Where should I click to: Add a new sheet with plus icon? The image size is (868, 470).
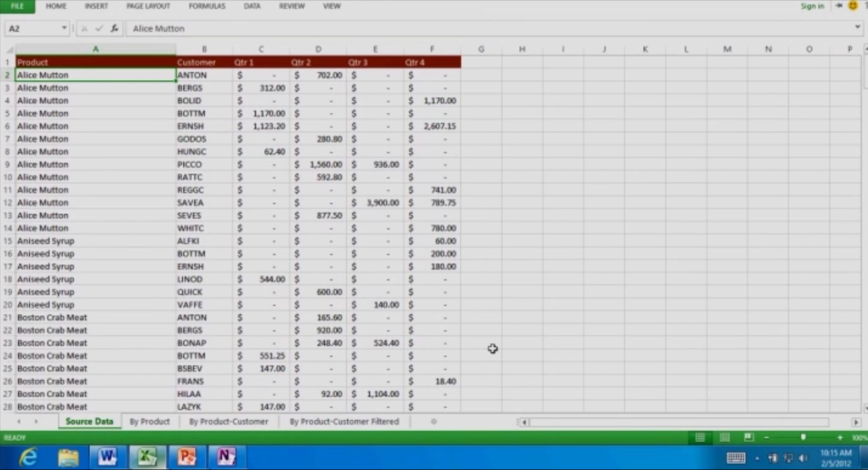pyautogui.click(x=433, y=422)
